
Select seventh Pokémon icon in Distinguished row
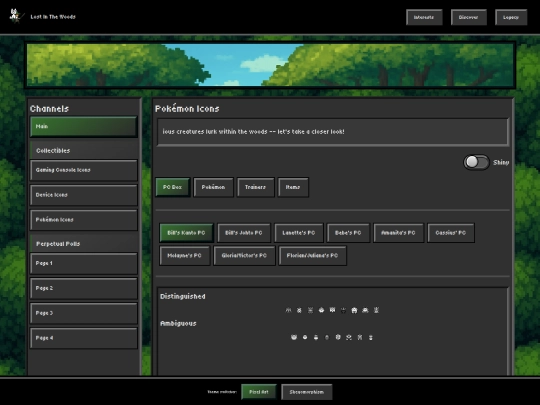pos(354,310)
